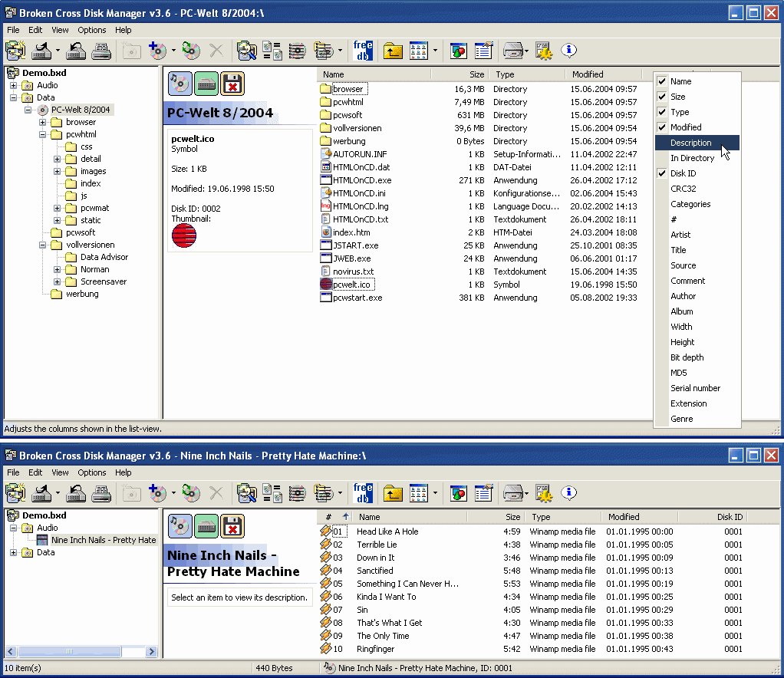Expand the Data node in Nine Inch Nails window tree
The width and height of the screenshot is (784, 678).
[14, 552]
